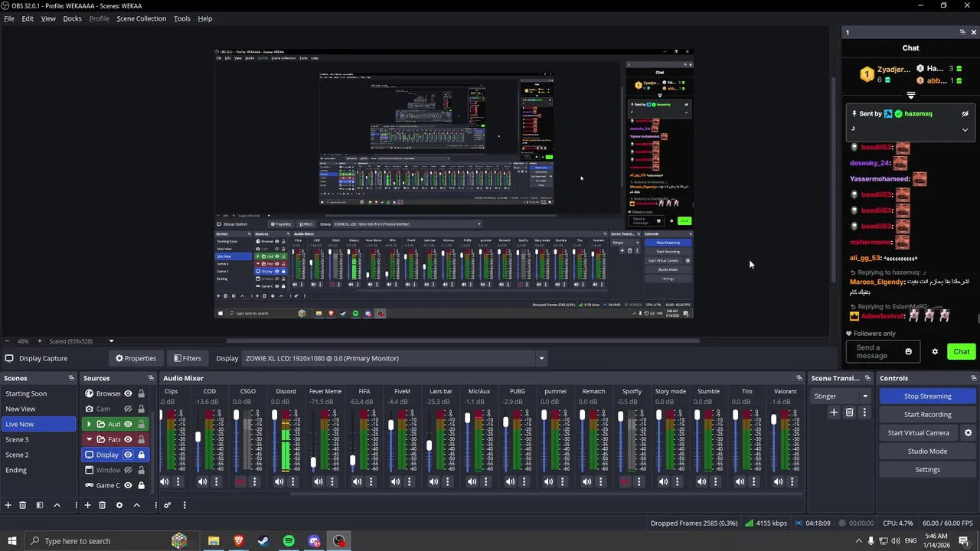Pop out the Audio Mixer dock
This screenshot has height=551, width=980.
click(x=799, y=378)
